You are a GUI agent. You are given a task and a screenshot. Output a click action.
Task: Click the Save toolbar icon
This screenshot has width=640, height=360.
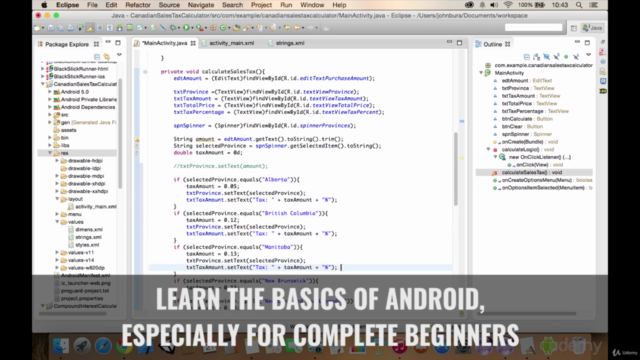(x=51, y=28)
